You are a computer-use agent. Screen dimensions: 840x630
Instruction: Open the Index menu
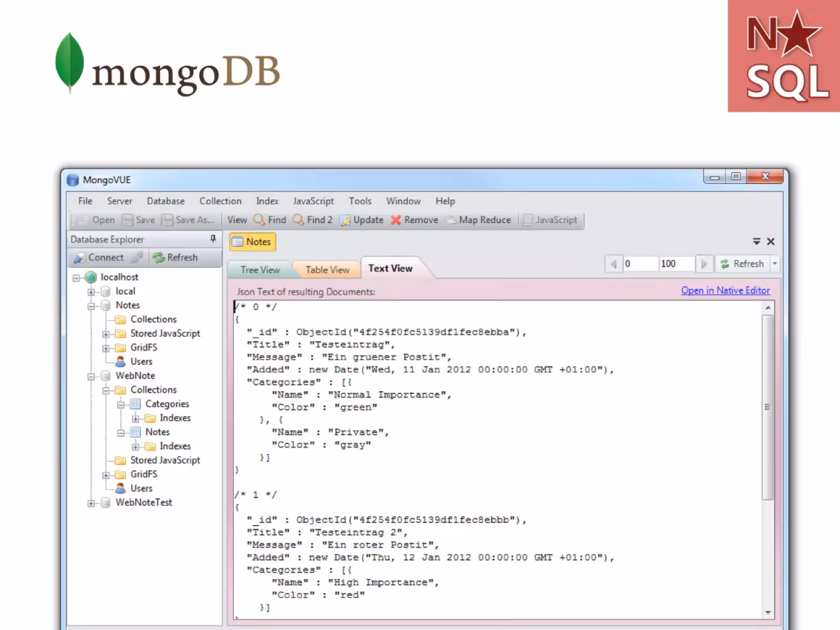point(267,201)
